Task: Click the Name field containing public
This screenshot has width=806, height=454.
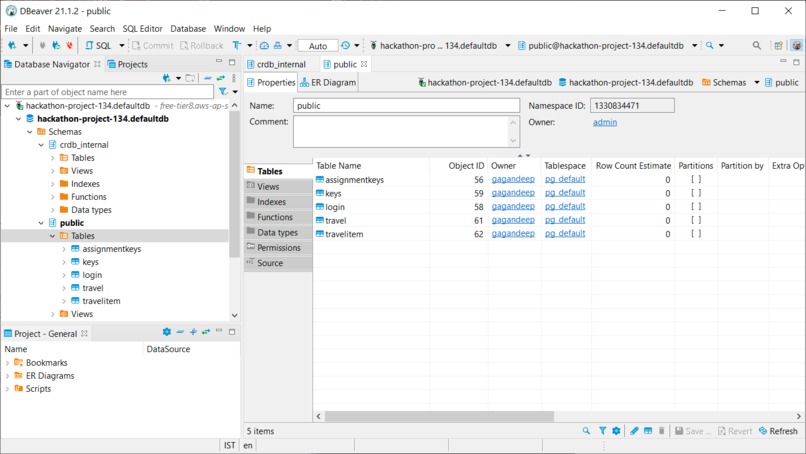Action: coord(406,105)
